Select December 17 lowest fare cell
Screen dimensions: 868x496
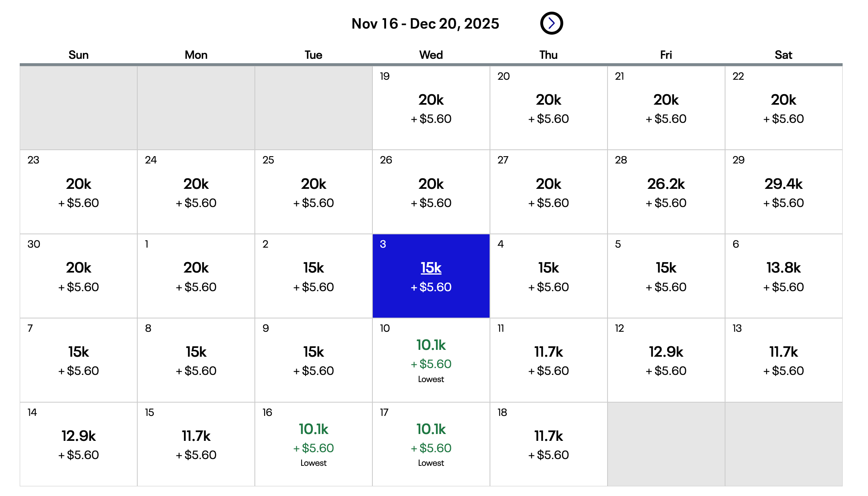point(431,444)
